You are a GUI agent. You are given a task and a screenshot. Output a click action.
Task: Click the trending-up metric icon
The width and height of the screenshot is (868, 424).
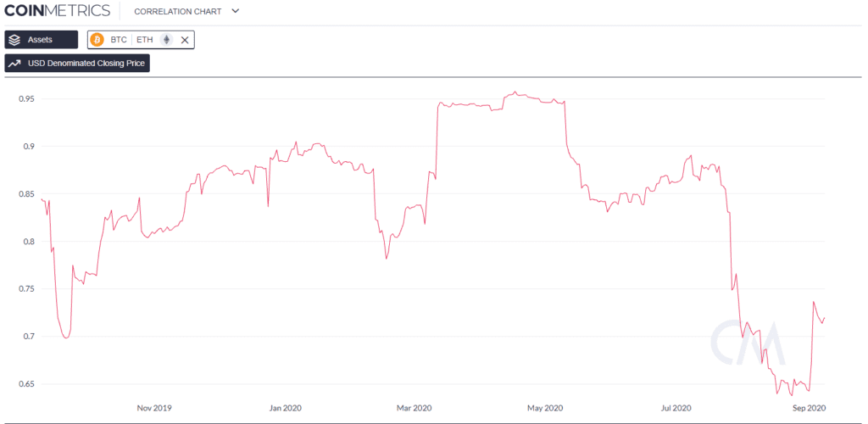coord(14,64)
